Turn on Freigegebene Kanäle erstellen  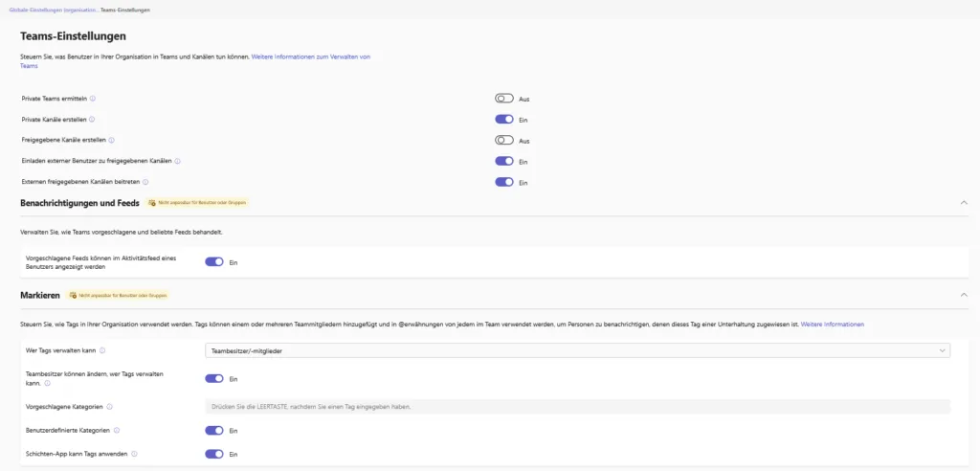[504, 141]
